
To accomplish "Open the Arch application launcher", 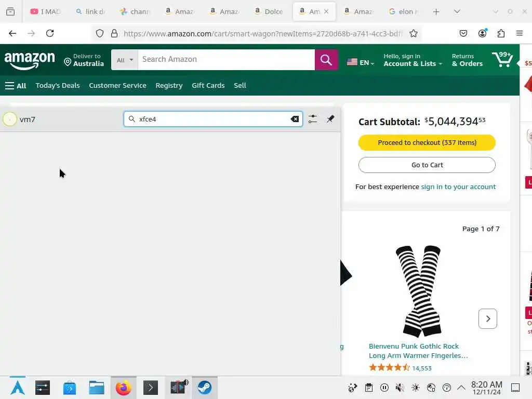I will tap(17, 388).
